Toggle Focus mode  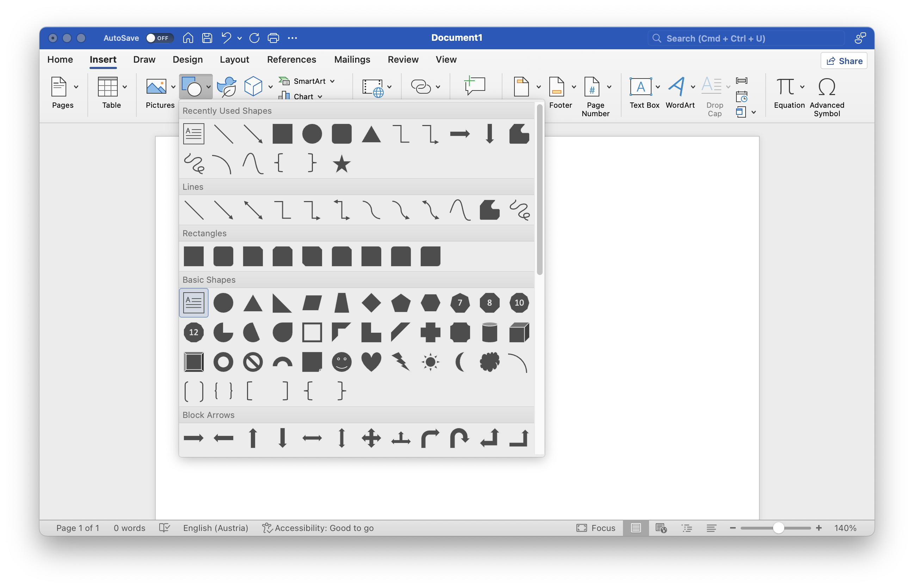pyautogui.click(x=596, y=528)
